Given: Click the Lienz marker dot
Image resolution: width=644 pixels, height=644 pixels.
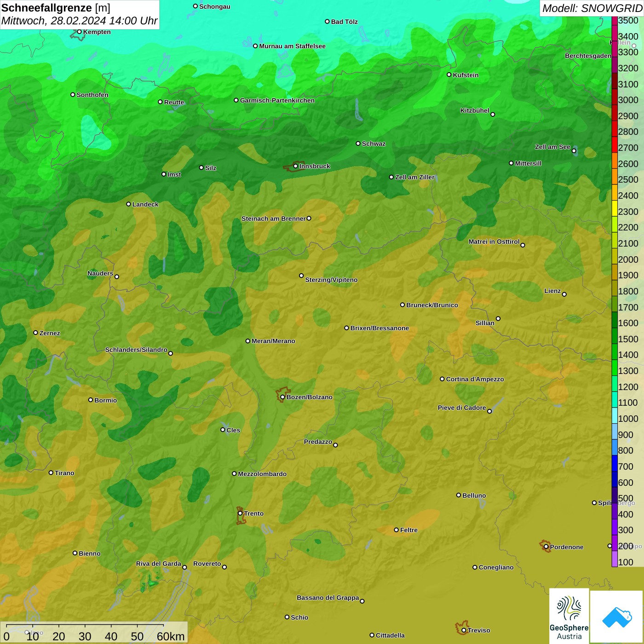Looking at the screenshot, I should pos(564,294).
